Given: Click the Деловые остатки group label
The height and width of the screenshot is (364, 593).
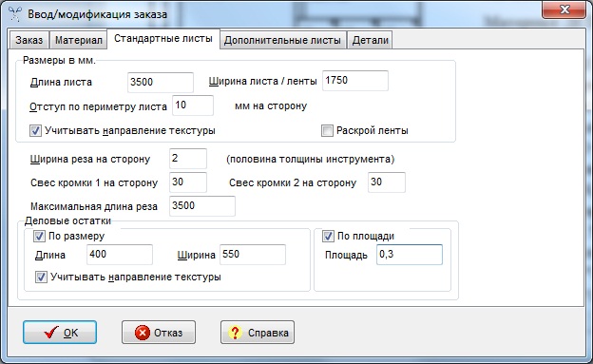Looking at the screenshot, I should coord(67,220).
